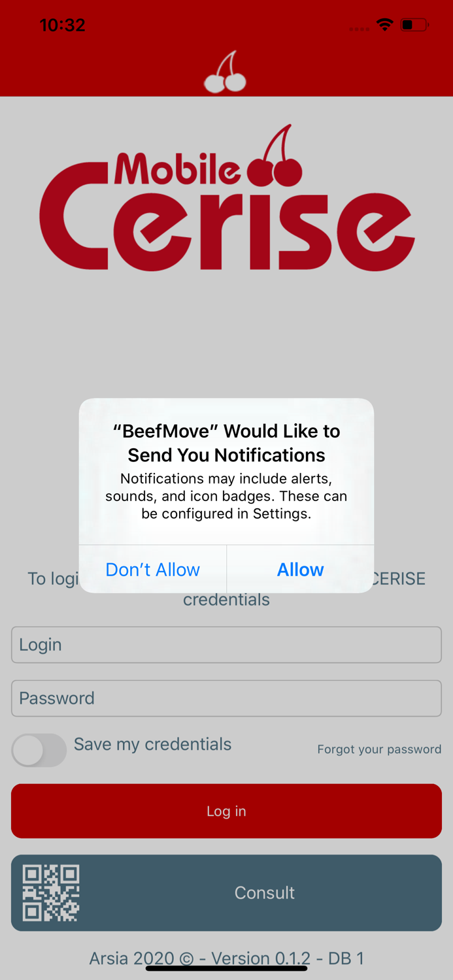Tap the QR code icon on Consult button
The width and height of the screenshot is (453, 980).
tap(51, 892)
